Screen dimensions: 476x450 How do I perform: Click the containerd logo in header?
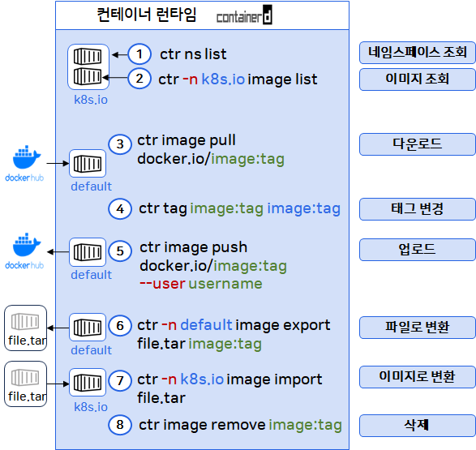click(x=244, y=15)
